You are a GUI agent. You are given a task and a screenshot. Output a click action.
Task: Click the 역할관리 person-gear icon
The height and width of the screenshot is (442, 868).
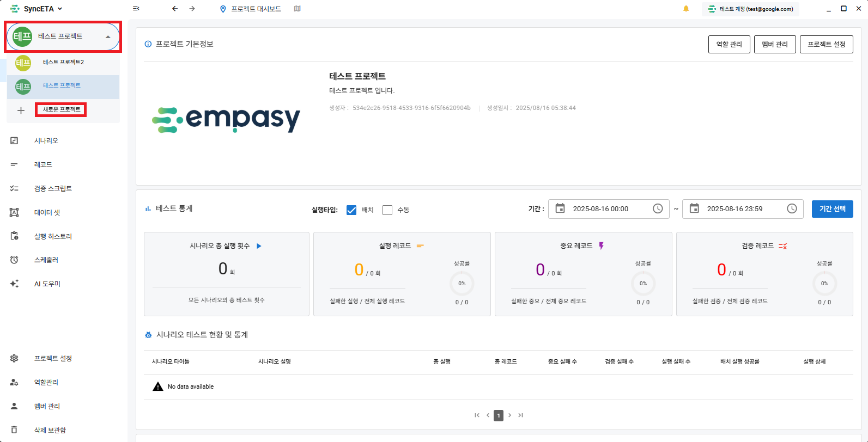14,382
